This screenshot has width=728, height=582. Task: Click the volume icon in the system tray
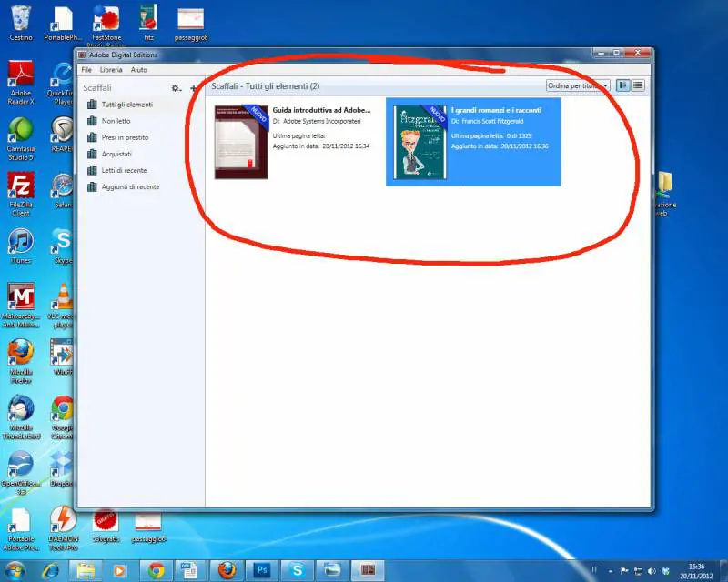[x=652, y=571]
